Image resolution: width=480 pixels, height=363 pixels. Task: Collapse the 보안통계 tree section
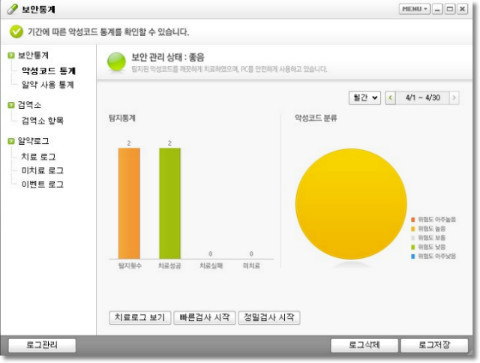point(11,55)
